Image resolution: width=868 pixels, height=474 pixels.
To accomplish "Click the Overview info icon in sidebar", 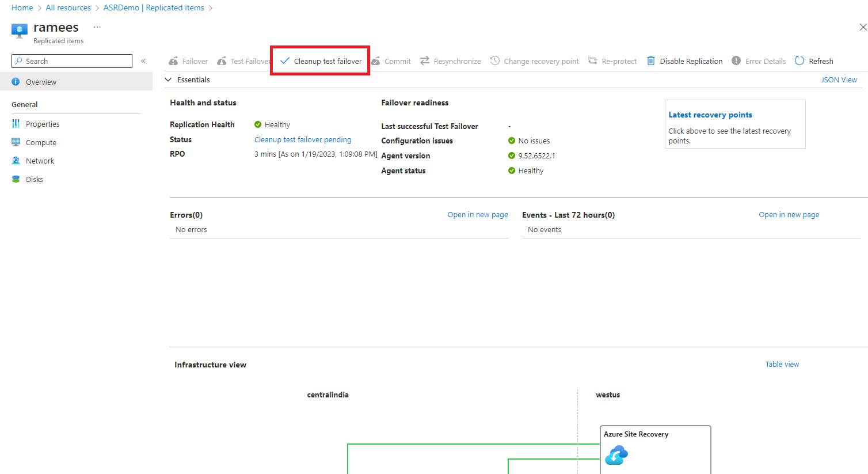I will 16,82.
